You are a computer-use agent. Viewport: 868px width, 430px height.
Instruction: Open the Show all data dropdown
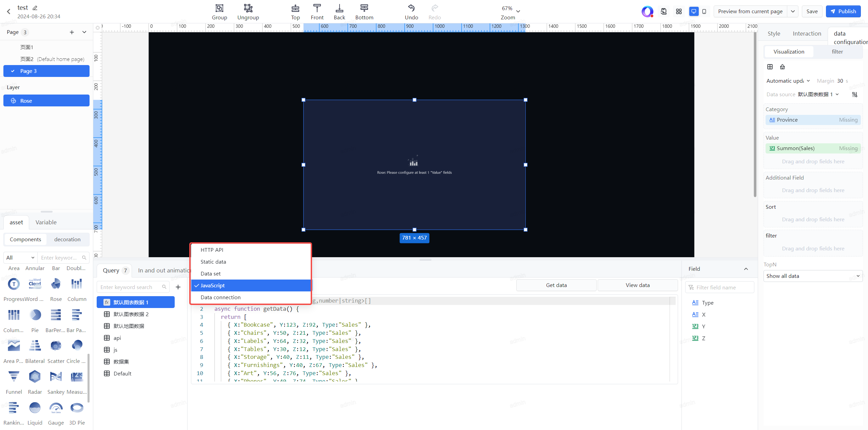pyautogui.click(x=813, y=276)
